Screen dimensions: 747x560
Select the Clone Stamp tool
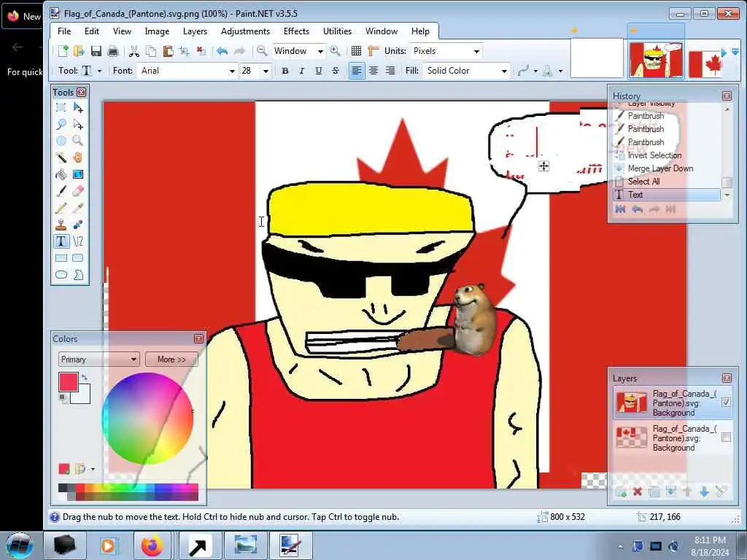click(61, 225)
